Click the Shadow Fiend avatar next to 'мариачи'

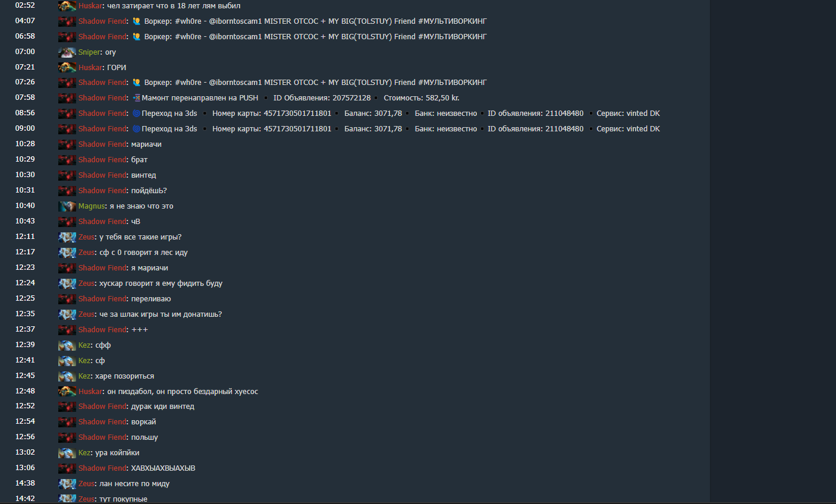67,143
